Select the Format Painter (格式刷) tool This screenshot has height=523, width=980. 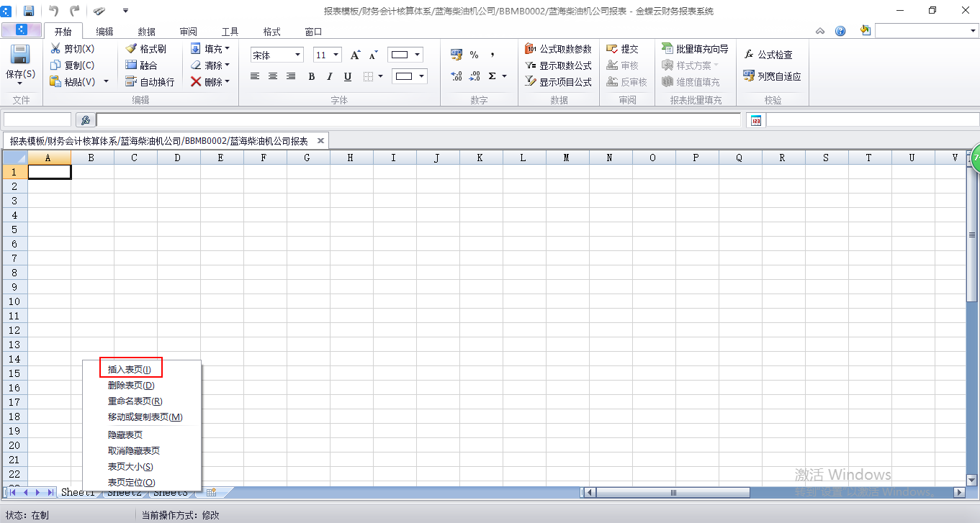tap(131, 49)
